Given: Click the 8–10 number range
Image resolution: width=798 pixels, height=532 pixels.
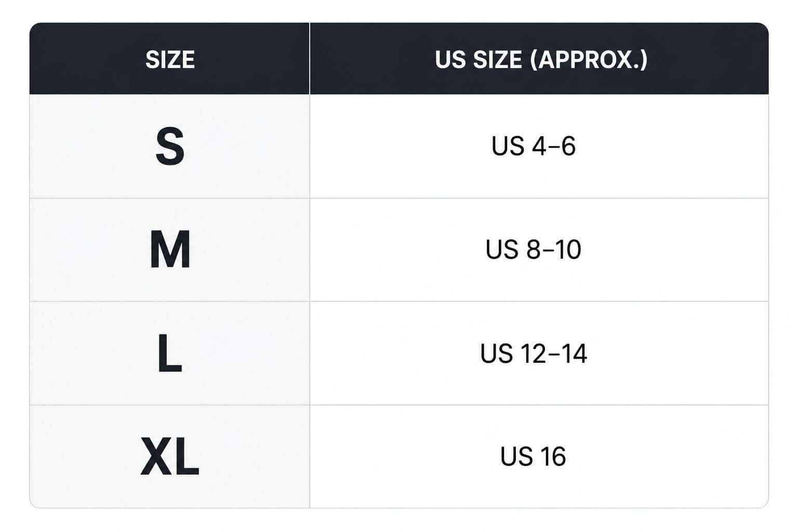Looking at the screenshot, I should pos(554,249).
